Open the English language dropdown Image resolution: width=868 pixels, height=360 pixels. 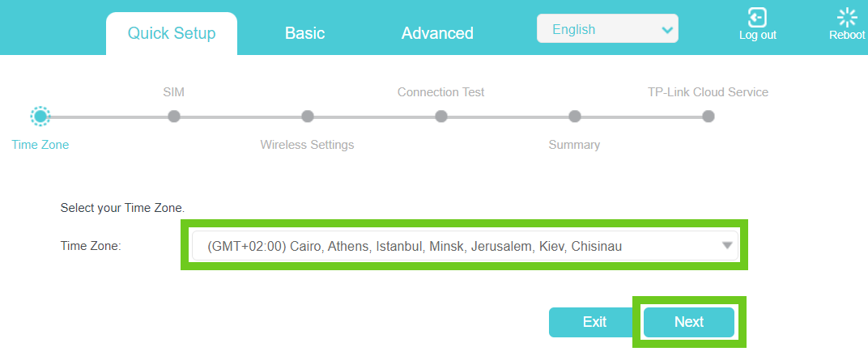click(x=607, y=29)
